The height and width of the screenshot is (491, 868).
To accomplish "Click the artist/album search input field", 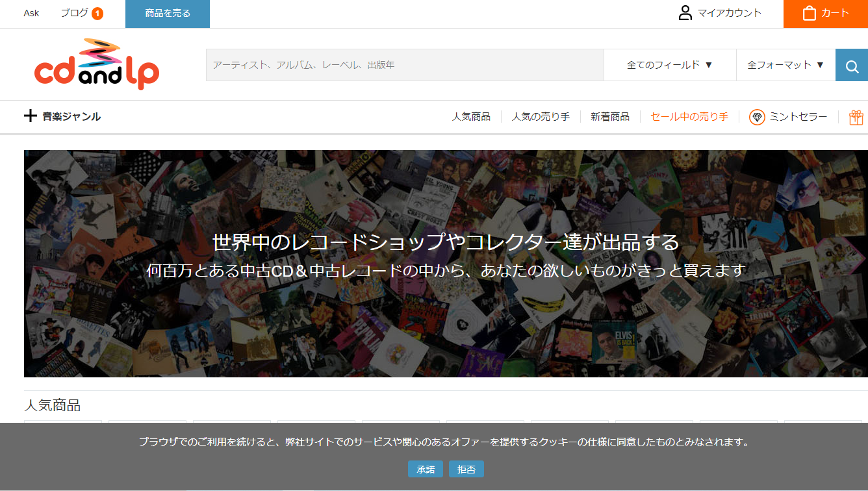I will click(x=405, y=65).
